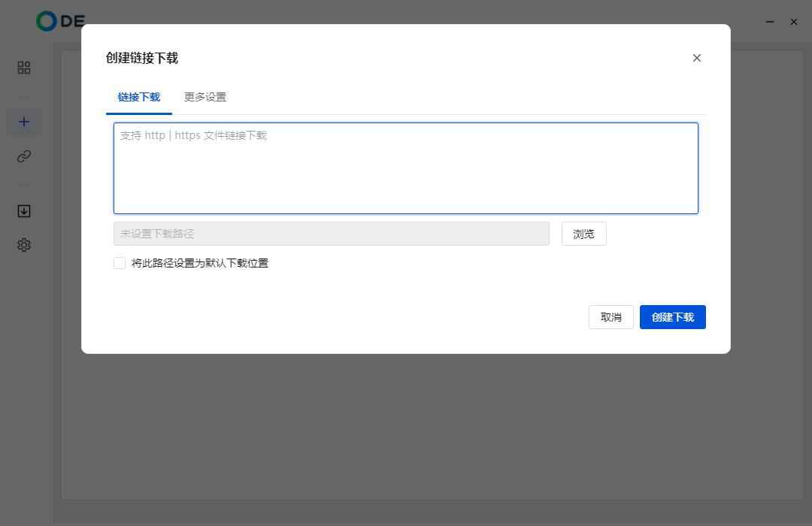Toggle the default download location setting
Image resolution: width=812 pixels, height=526 pixels.
tap(120, 262)
